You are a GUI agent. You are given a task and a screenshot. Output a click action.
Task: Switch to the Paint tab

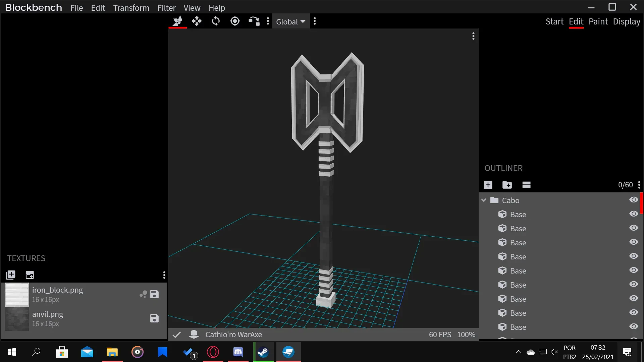pos(598,21)
